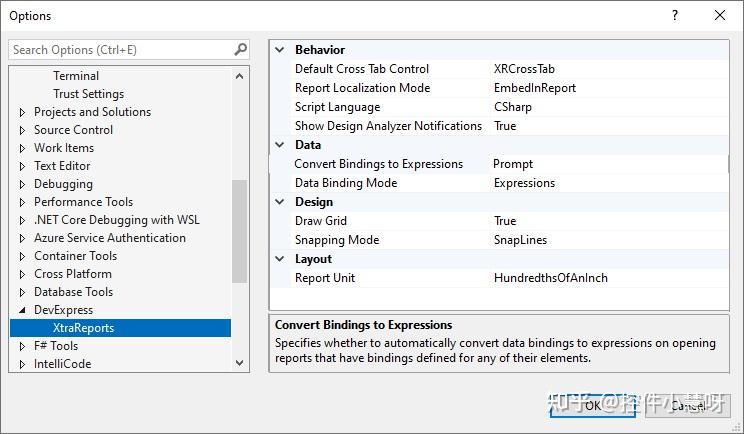Click the search magnifier icon

click(x=240, y=49)
